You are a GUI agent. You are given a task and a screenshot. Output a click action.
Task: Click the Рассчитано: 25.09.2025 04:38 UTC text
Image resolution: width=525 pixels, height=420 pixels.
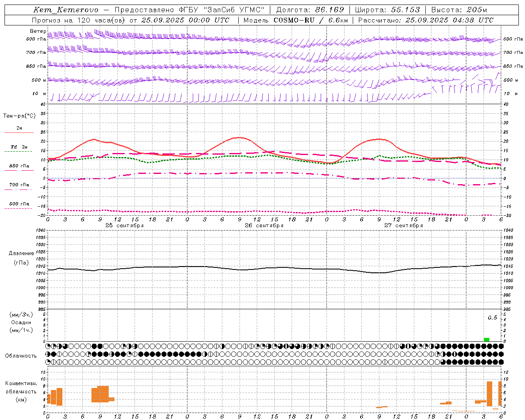click(x=426, y=20)
